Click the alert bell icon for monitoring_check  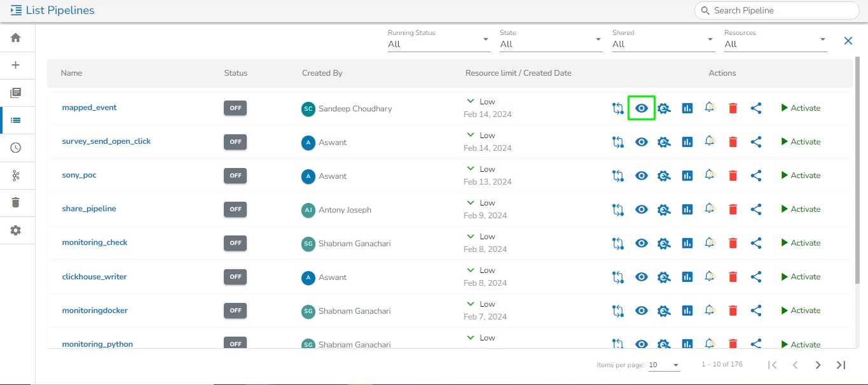tap(710, 242)
